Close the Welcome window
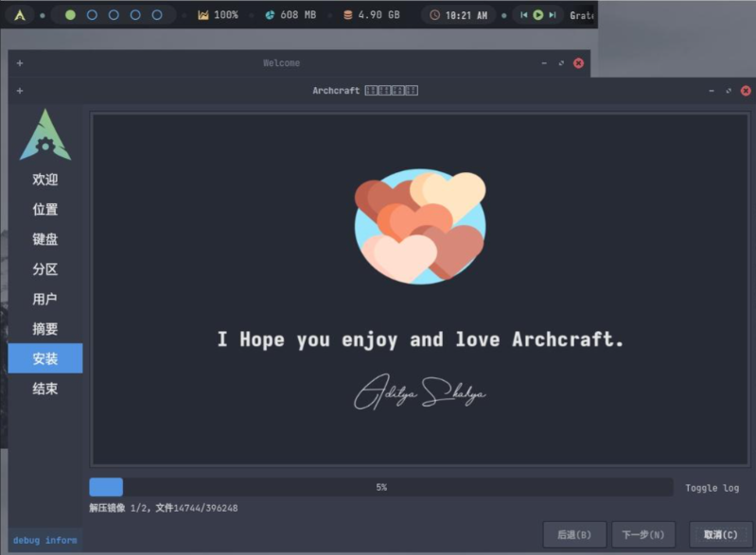756x555 pixels. pos(578,63)
